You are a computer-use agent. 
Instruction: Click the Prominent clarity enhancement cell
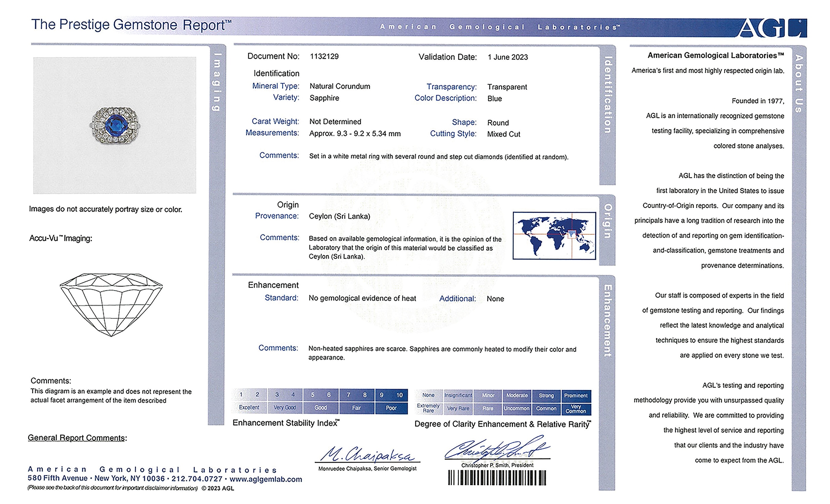click(576, 395)
